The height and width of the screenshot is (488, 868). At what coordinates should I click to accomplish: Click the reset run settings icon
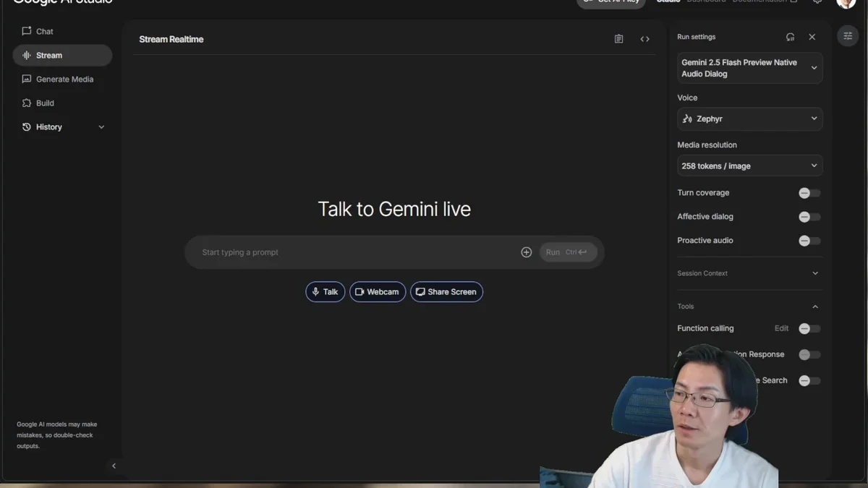tap(790, 37)
